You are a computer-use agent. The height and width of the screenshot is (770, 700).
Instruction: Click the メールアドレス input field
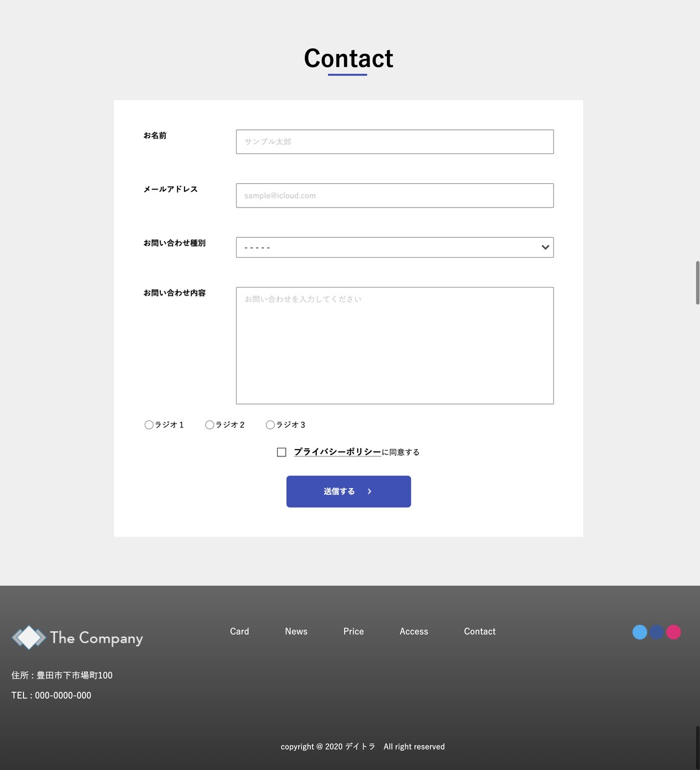(394, 196)
